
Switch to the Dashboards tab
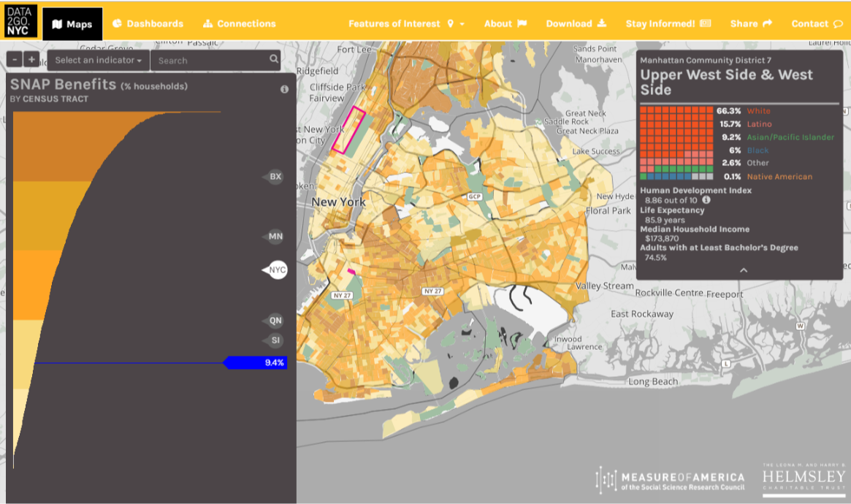tap(148, 23)
